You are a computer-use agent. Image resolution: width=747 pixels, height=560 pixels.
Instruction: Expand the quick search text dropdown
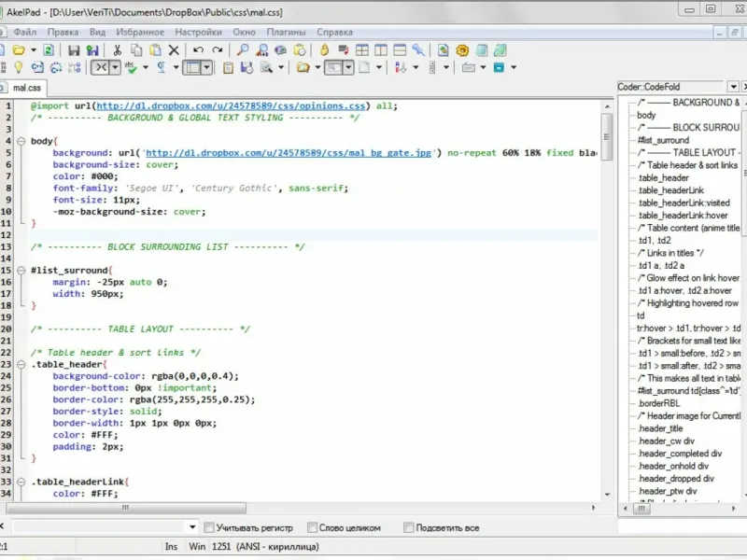coord(191,527)
